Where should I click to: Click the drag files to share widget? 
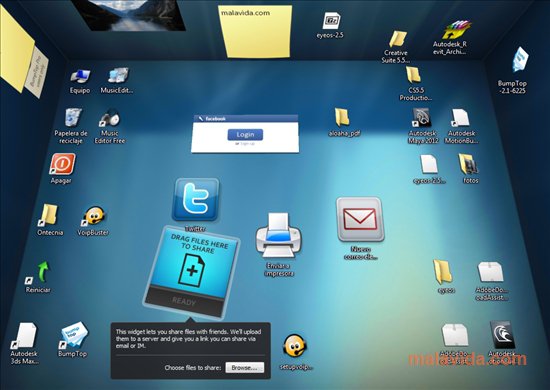click(192, 272)
